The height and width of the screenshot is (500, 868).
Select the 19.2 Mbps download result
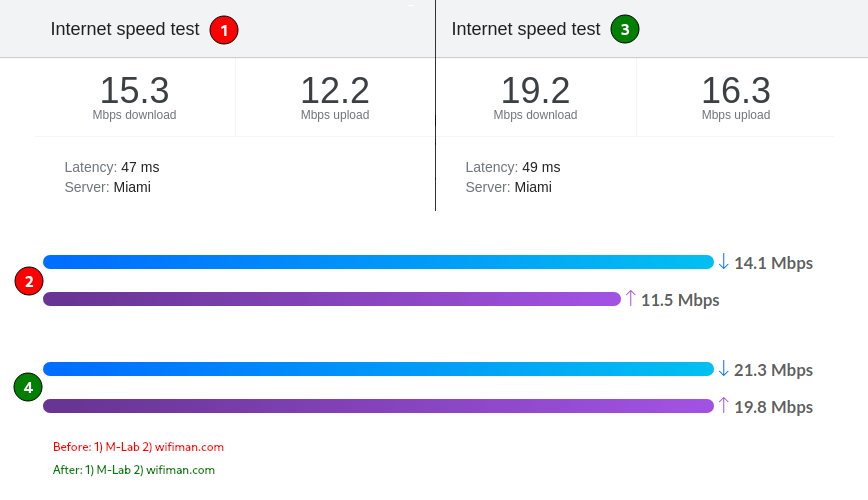pyautogui.click(x=535, y=97)
